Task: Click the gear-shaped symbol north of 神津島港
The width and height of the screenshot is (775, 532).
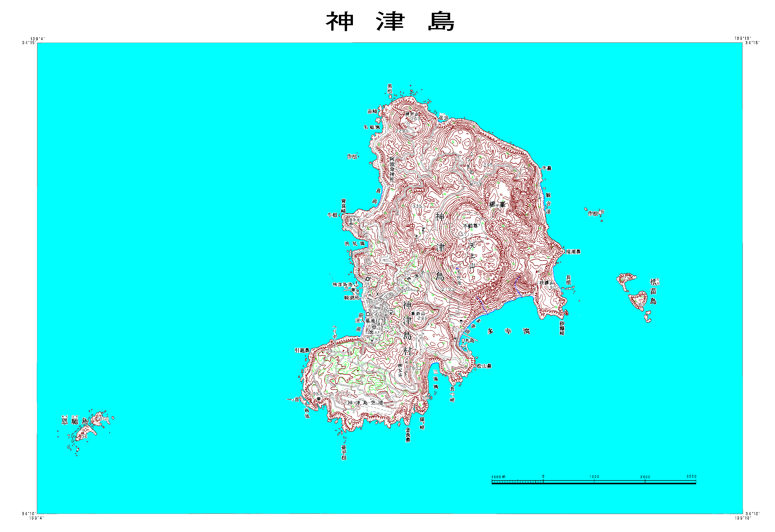Action: [x=368, y=279]
